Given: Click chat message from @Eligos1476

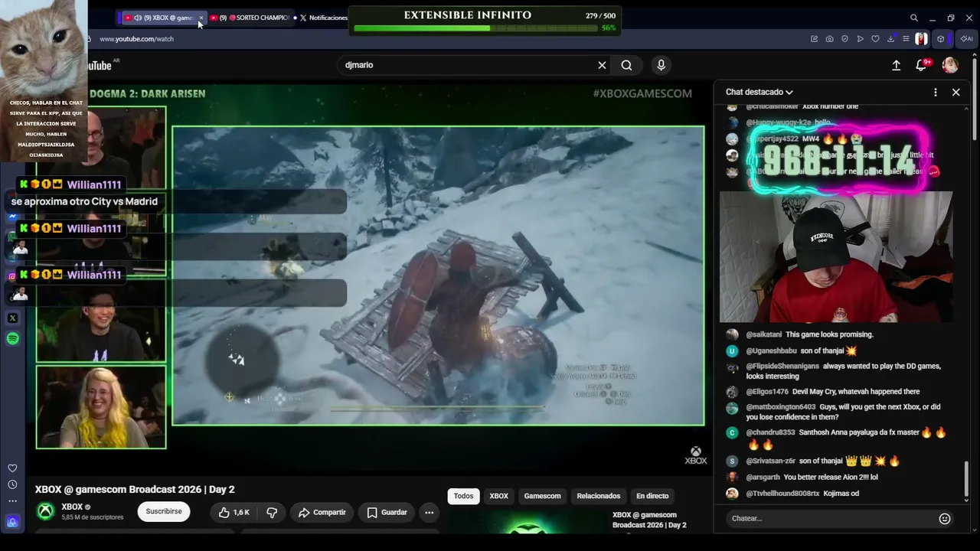Looking at the screenshot, I should pyautogui.click(x=823, y=392).
